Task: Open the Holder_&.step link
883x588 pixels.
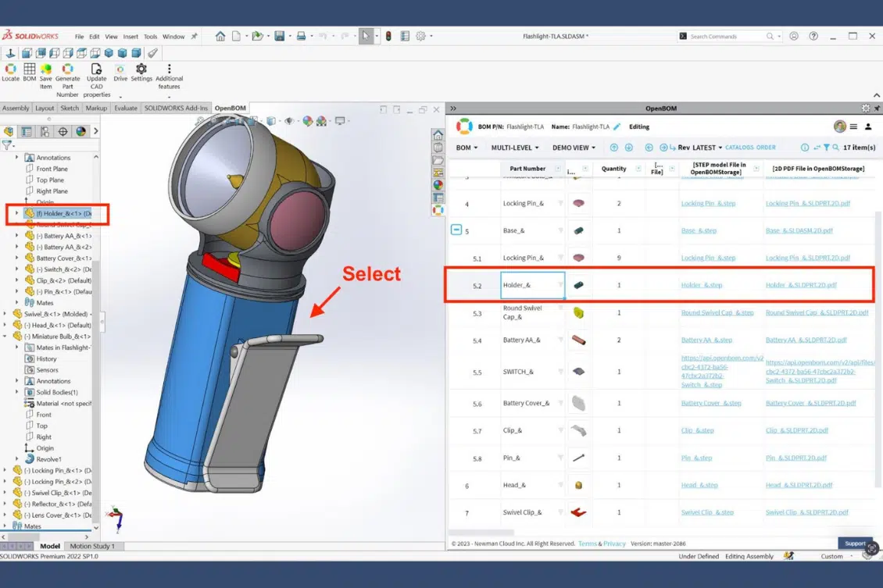Action: pyautogui.click(x=701, y=285)
